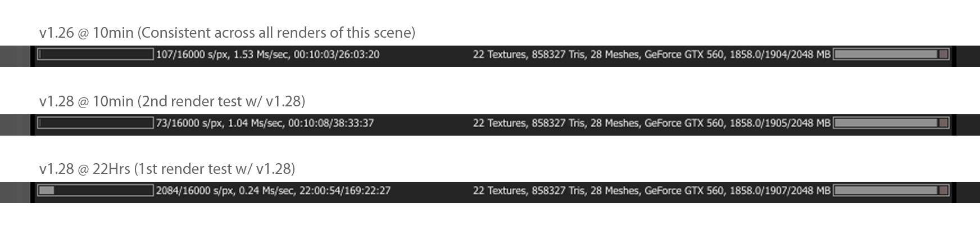This screenshot has height=233, width=980.
Task: Click the 00:10:03/26:03:20 time readout
Action: tap(337, 55)
